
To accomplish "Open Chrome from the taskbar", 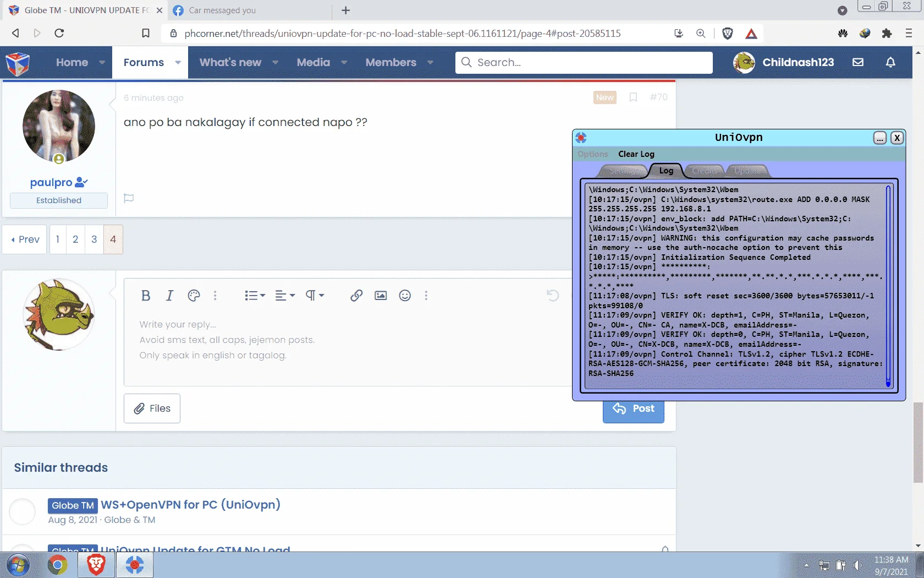I will pyautogui.click(x=57, y=565).
